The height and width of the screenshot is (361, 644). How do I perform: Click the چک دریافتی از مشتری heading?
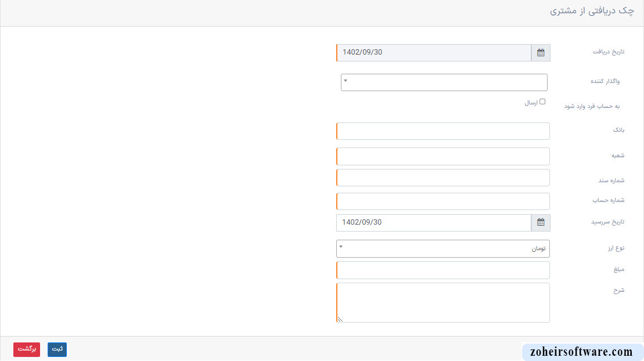coord(592,11)
